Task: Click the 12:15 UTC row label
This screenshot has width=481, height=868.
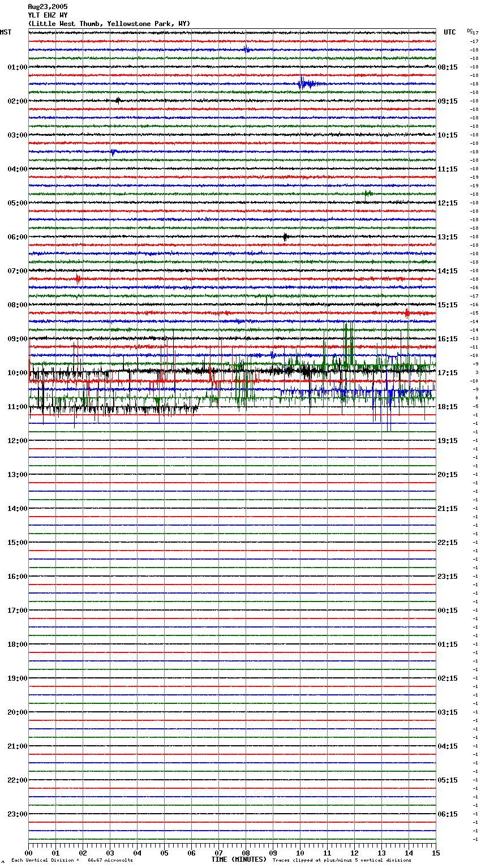Action: [448, 203]
